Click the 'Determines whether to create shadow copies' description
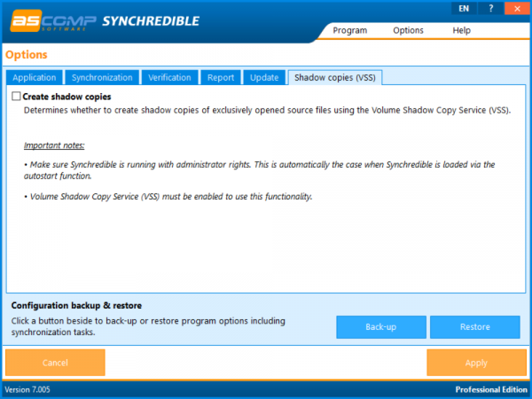 click(x=268, y=110)
